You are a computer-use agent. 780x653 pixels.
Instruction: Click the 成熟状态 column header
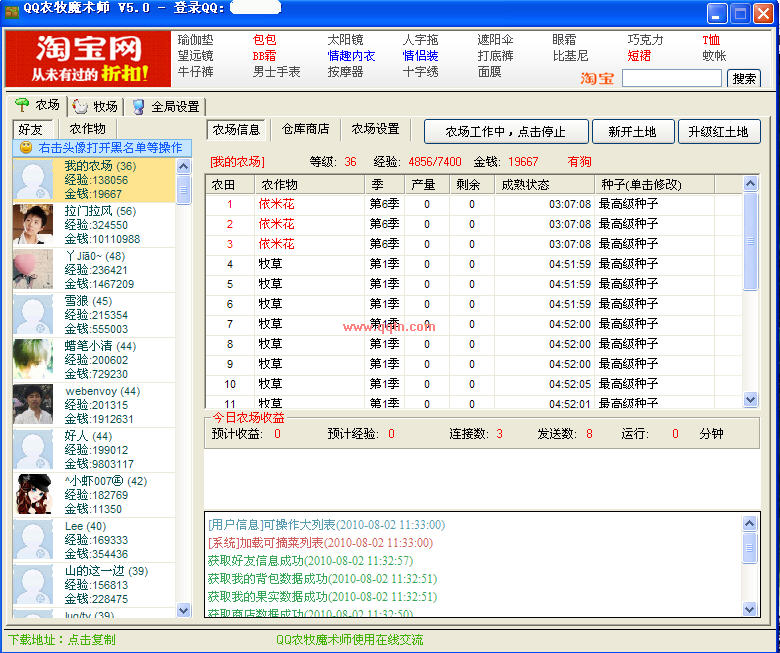click(545, 185)
